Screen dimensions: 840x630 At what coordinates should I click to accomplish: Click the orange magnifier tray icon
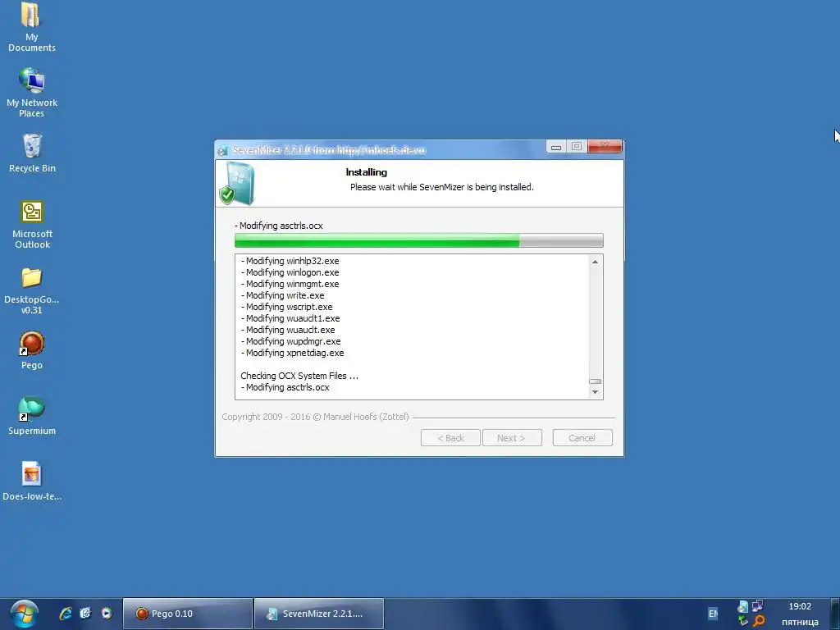(759, 622)
